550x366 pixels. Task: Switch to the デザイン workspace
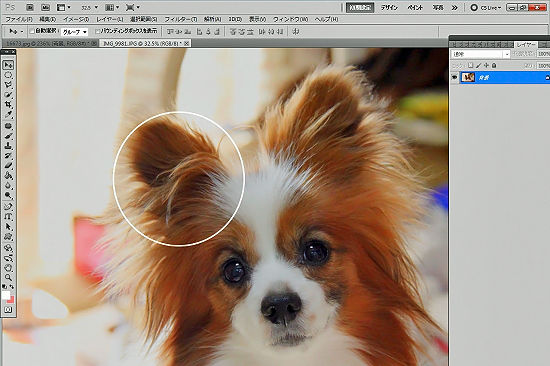pyautogui.click(x=389, y=7)
